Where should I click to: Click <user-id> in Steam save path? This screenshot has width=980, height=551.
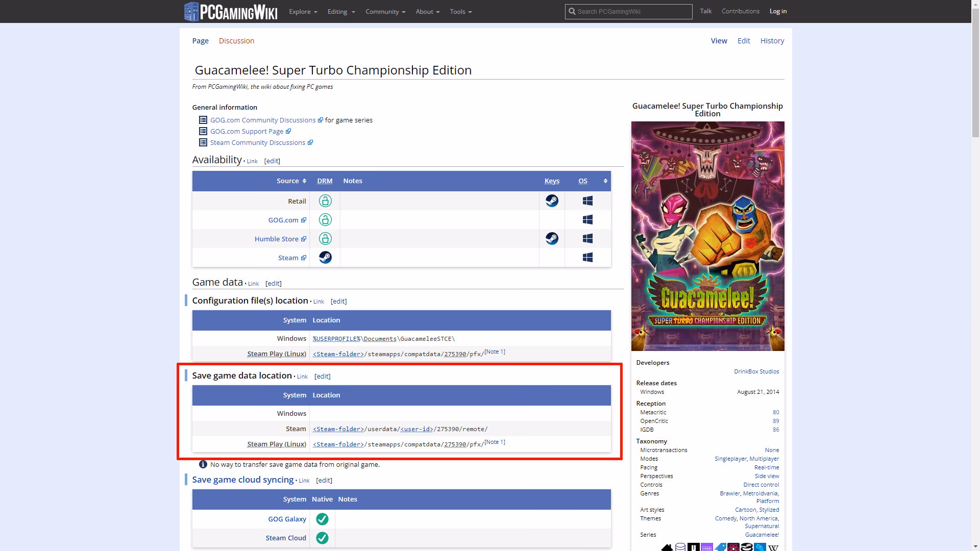[x=416, y=429]
